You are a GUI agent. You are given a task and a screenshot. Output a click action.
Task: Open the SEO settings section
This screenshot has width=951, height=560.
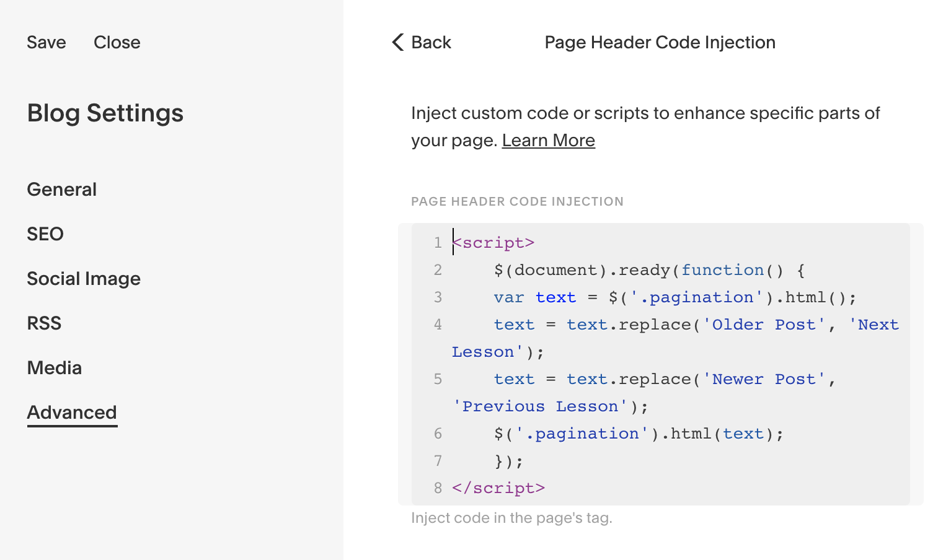click(x=45, y=234)
